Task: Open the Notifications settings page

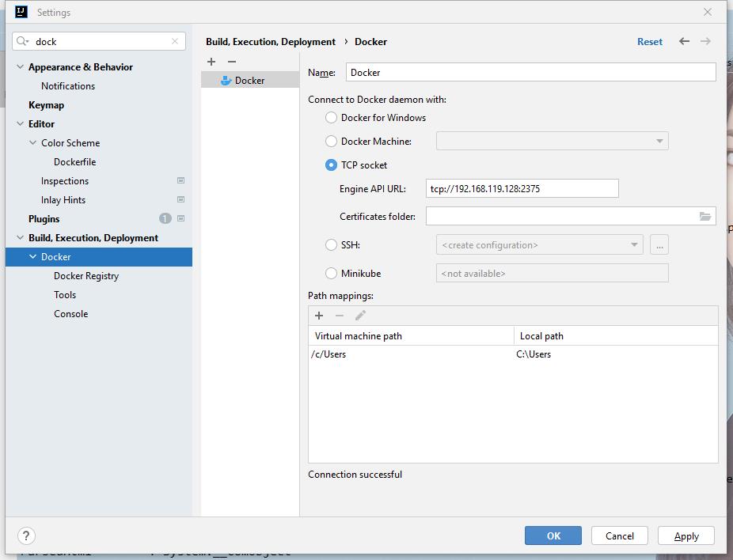Action: (x=68, y=86)
